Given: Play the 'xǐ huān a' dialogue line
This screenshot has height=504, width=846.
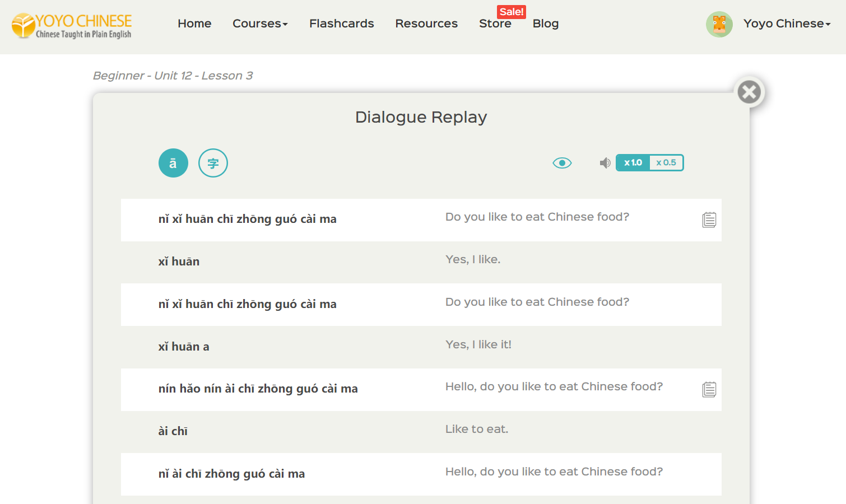Looking at the screenshot, I should click(x=184, y=347).
